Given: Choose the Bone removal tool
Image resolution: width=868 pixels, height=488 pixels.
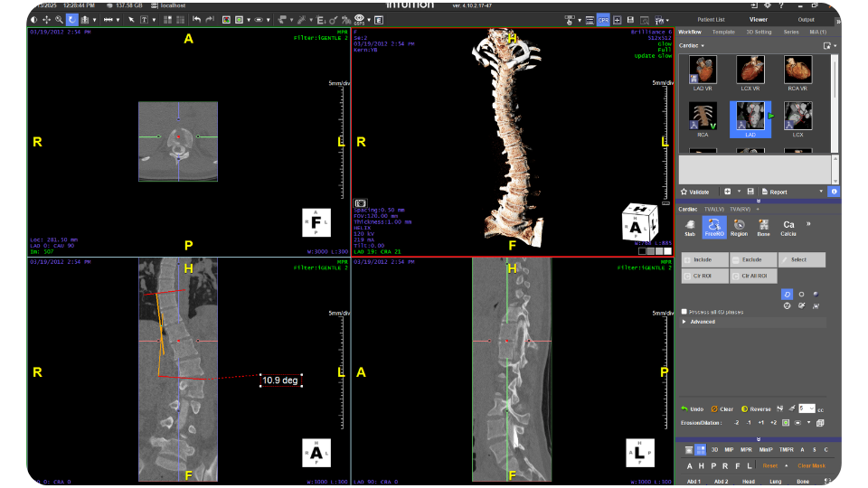Looking at the screenshot, I should pos(764,227).
